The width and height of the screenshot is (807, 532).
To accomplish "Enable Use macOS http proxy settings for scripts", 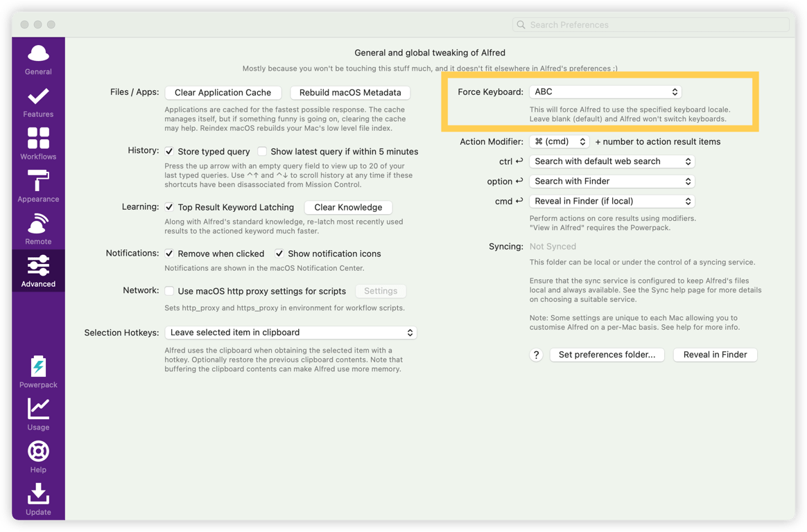I will coord(168,291).
